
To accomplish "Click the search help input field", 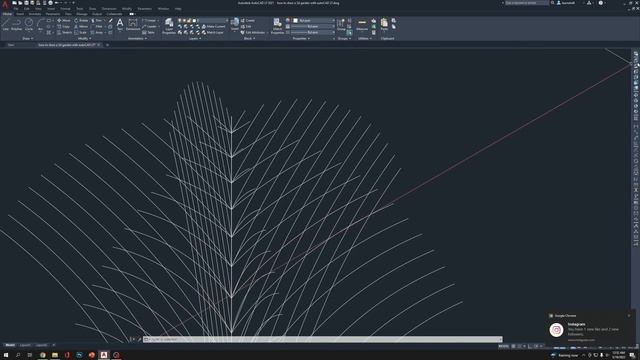I will coord(527,3).
